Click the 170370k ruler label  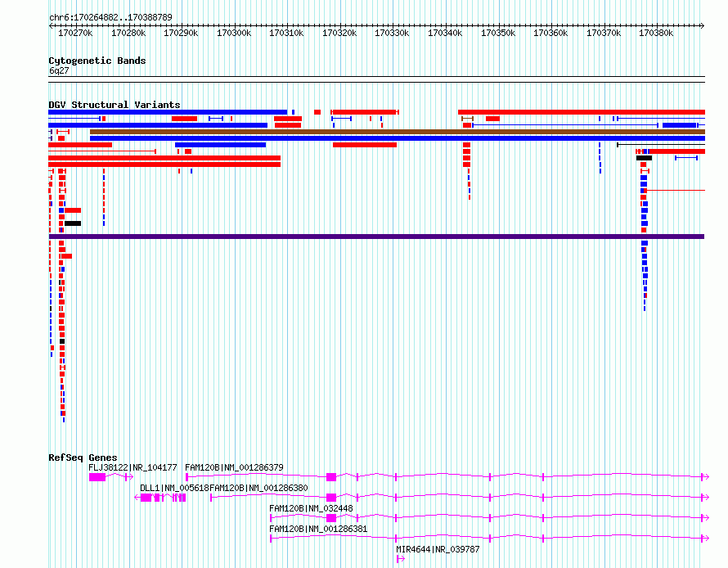(x=604, y=33)
